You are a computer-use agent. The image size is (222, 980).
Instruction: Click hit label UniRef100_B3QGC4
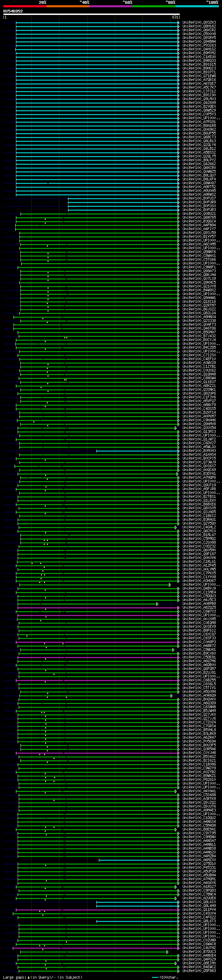pyautogui.click(x=199, y=221)
